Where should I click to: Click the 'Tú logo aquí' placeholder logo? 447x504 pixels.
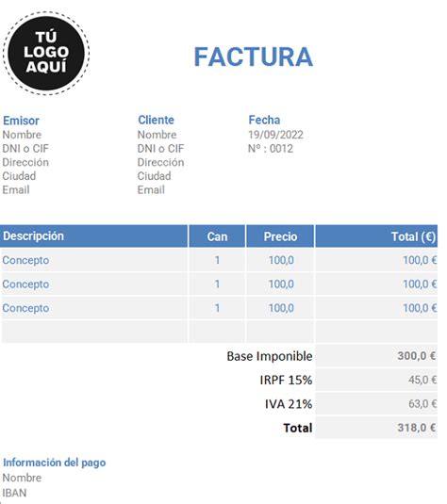pyautogui.click(x=46, y=53)
